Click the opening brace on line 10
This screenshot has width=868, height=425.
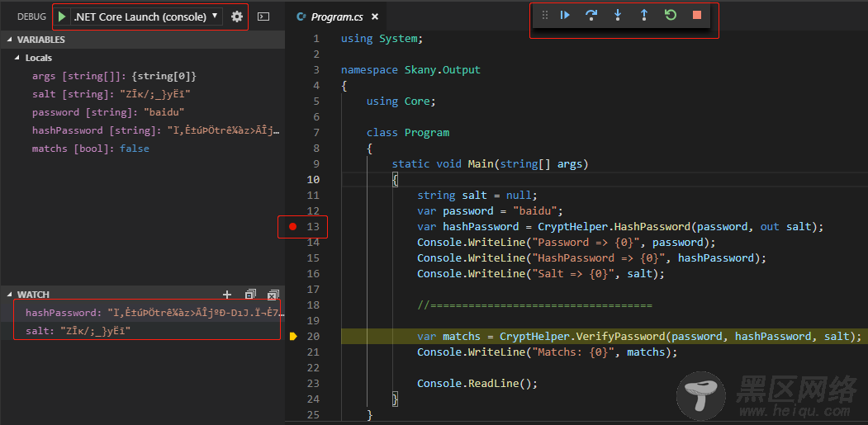395,180
